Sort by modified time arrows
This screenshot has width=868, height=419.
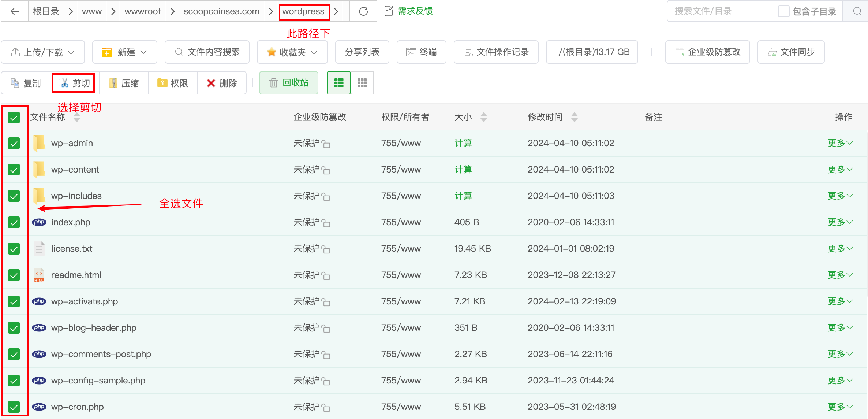click(x=575, y=117)
